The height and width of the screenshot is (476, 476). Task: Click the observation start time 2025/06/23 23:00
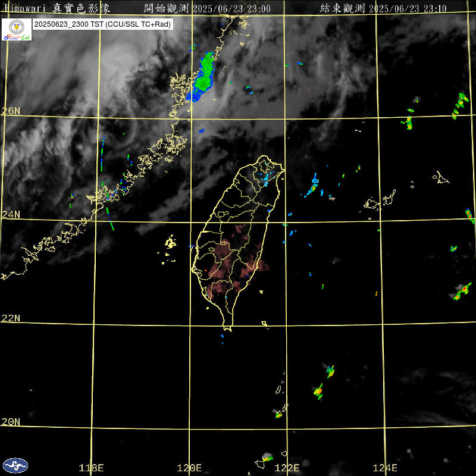click(x=231, y=8)
